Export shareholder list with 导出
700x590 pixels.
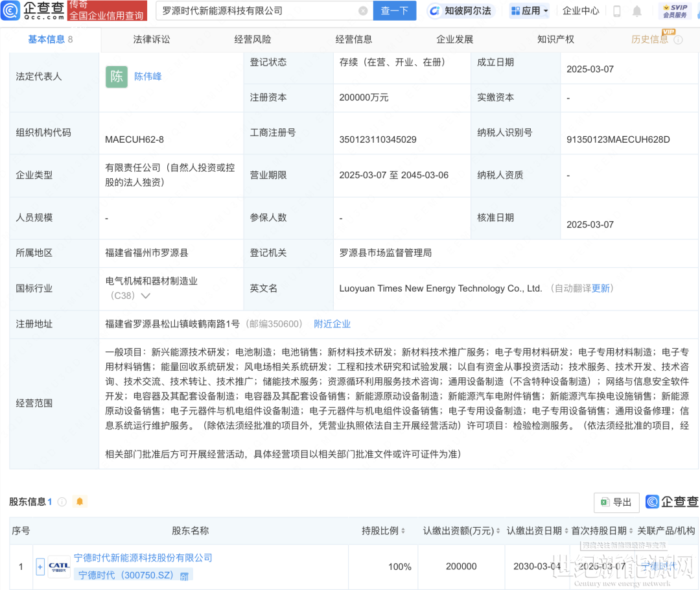(x=616, y=502)
